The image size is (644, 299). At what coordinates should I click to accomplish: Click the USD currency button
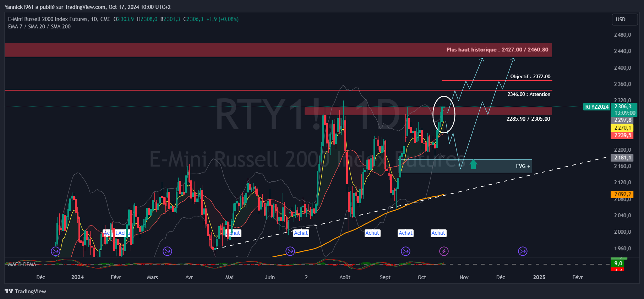624,20
